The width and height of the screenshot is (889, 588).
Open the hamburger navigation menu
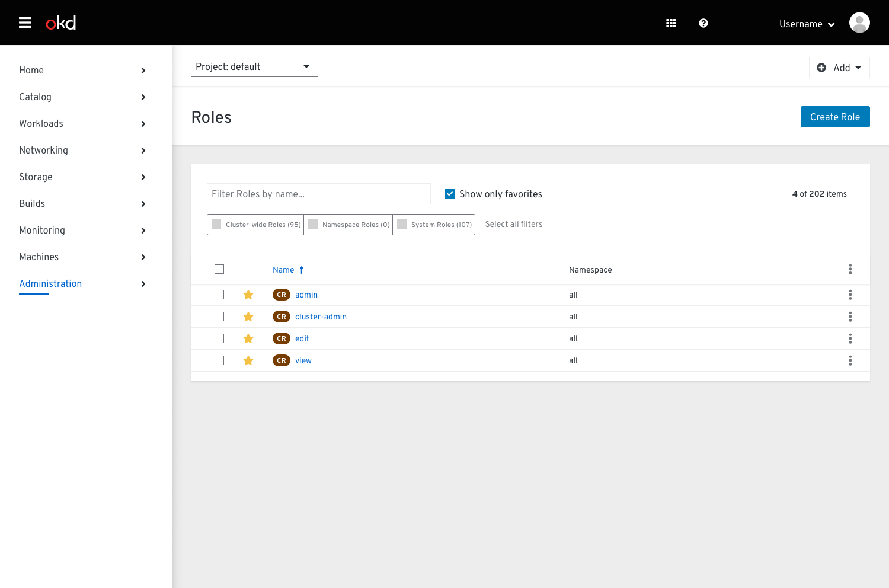coord(25,23)
